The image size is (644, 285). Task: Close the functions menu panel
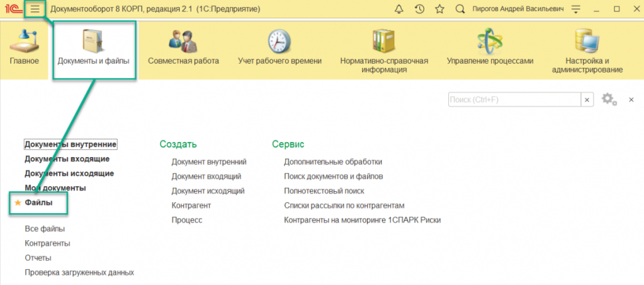point(631,100)
